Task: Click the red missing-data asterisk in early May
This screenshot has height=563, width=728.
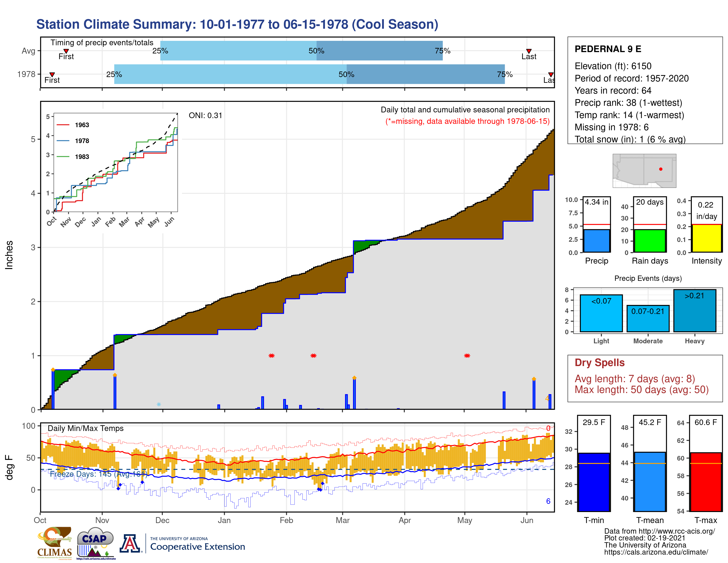Action: pos(467,355)
